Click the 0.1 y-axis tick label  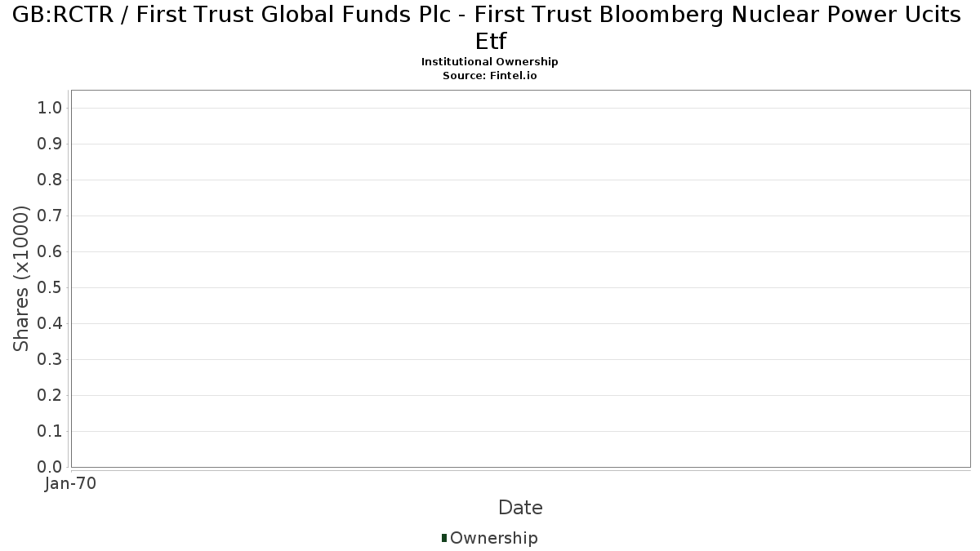(x=51, y=432)
